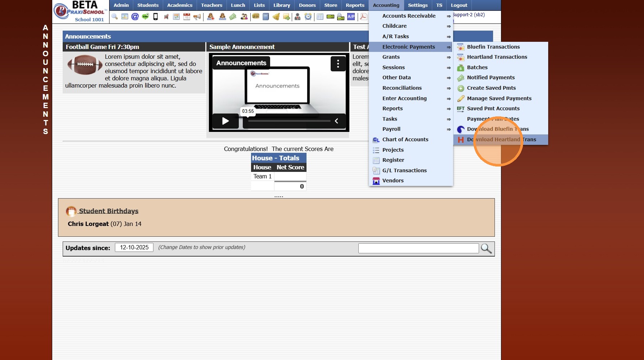Expand Other Data submenu
The height and width of the screenshot is (360, 644).
coord(411,77)
